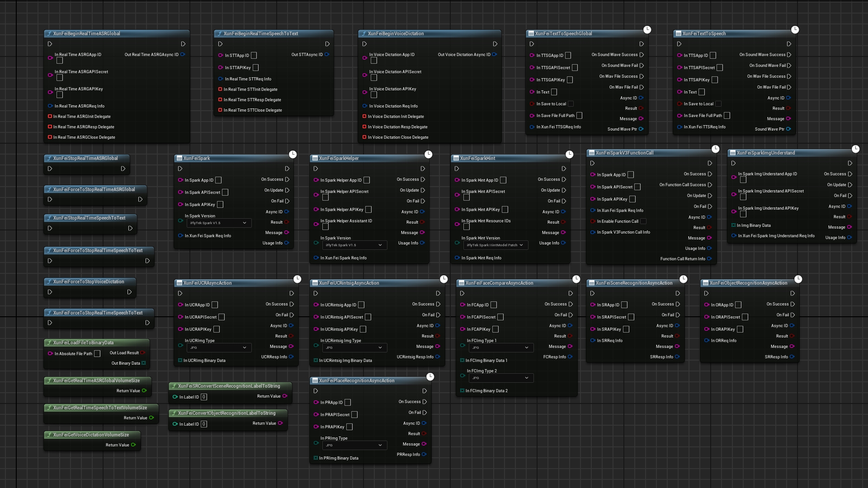The image size is (868, 488).
Task: Click Usage Info output pin on XunFeiSparkHint
Action: pos(563,243)
